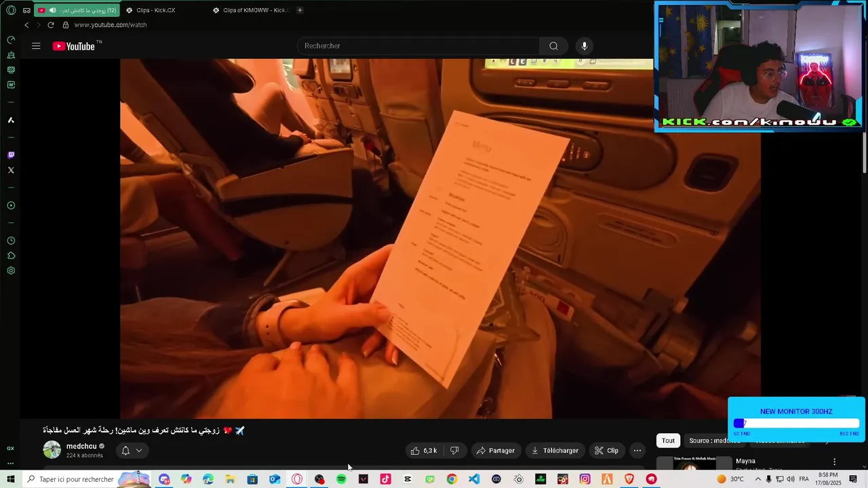The image size is (868, 488).
Task: Like the video (6,3 k)
Action: pyautogui.click(x=424, y=451)
